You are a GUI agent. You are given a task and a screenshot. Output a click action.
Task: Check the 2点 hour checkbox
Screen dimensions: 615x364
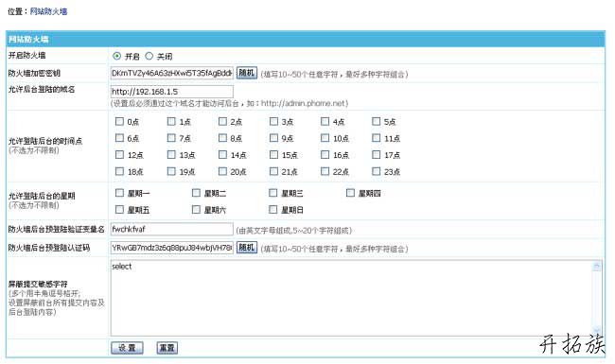point(222,121)
